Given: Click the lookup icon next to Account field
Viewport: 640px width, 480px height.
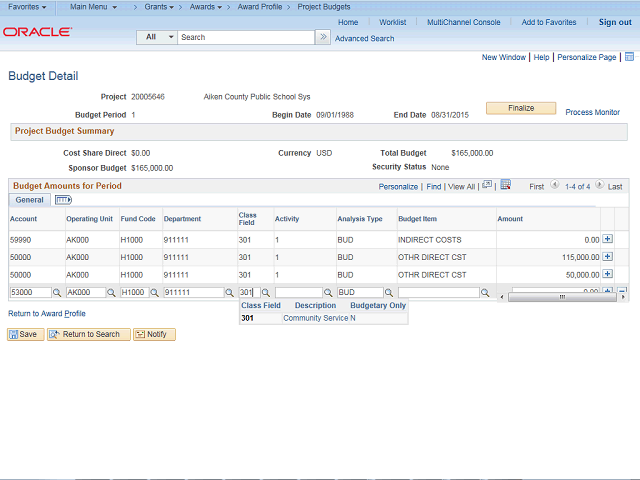Looking at the screenshot, I should point(57,293).
